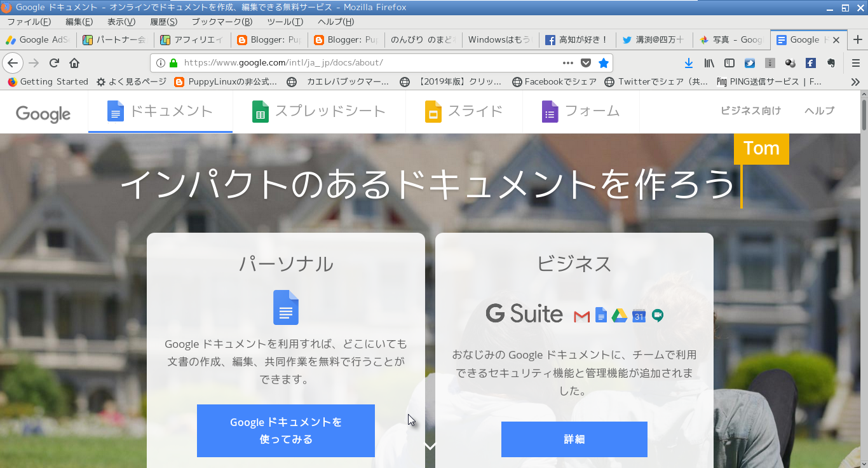Click the Gmail icon beside G Suite

click(x=581, y=315)
